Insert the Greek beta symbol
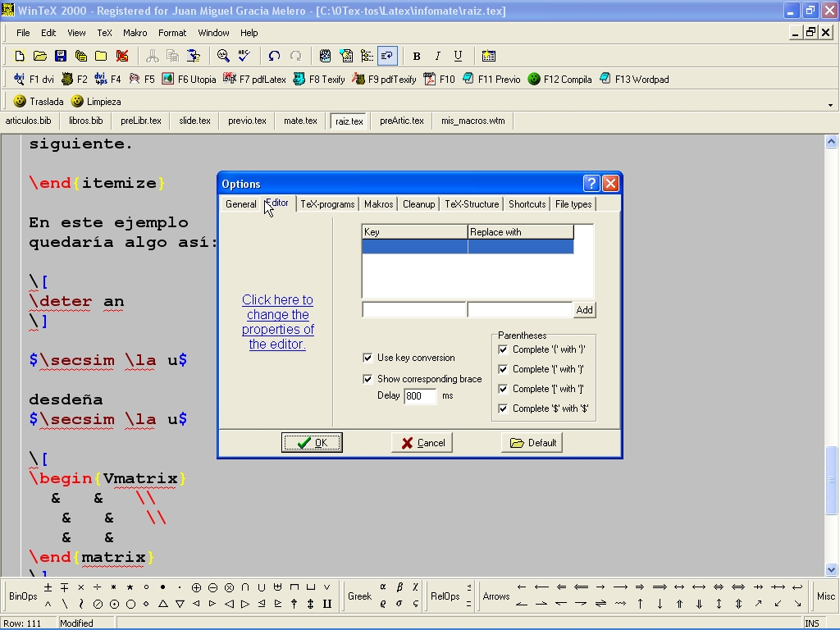This screenshot has width=840, height=630. 399,587
